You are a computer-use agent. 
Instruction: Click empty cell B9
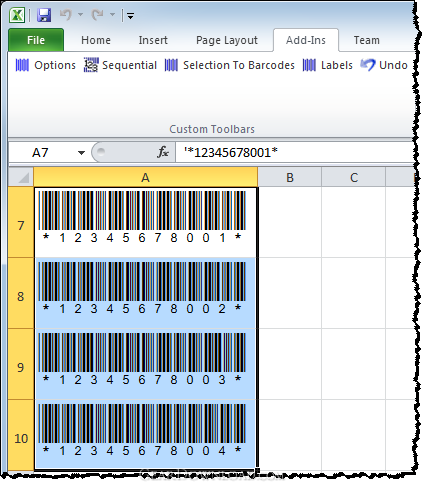[x=290, y=364]
